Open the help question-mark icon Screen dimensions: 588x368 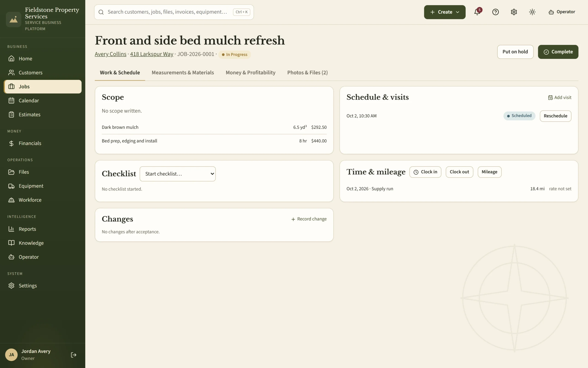(x=495, y=12)
